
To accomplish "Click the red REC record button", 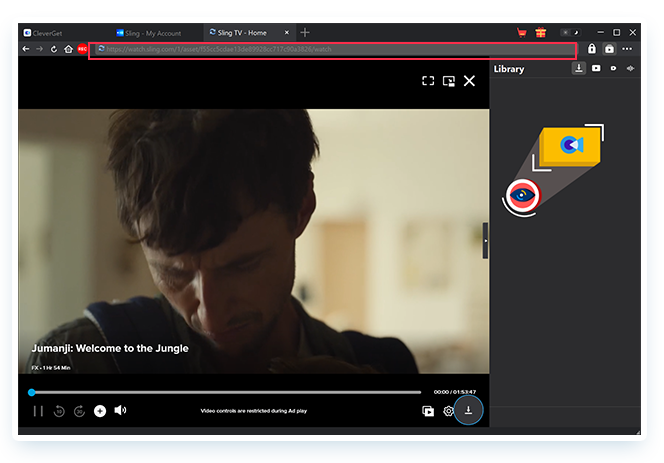I will tap(82, 49).
